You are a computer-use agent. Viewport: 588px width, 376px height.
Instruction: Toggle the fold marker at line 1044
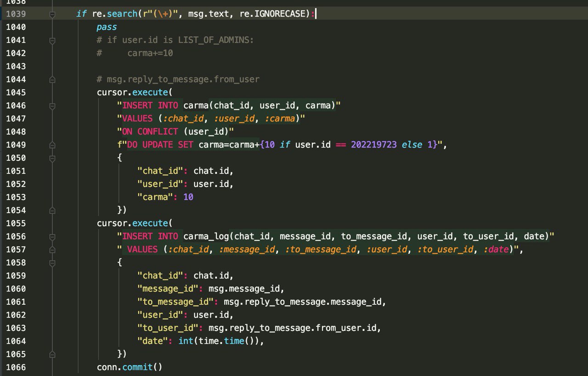52,80
